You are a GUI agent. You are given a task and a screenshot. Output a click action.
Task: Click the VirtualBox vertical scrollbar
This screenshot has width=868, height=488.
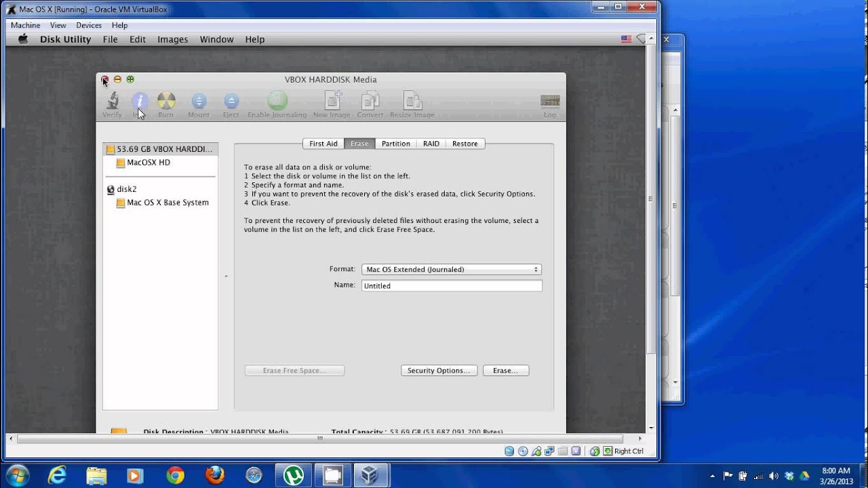coord(651,198)
